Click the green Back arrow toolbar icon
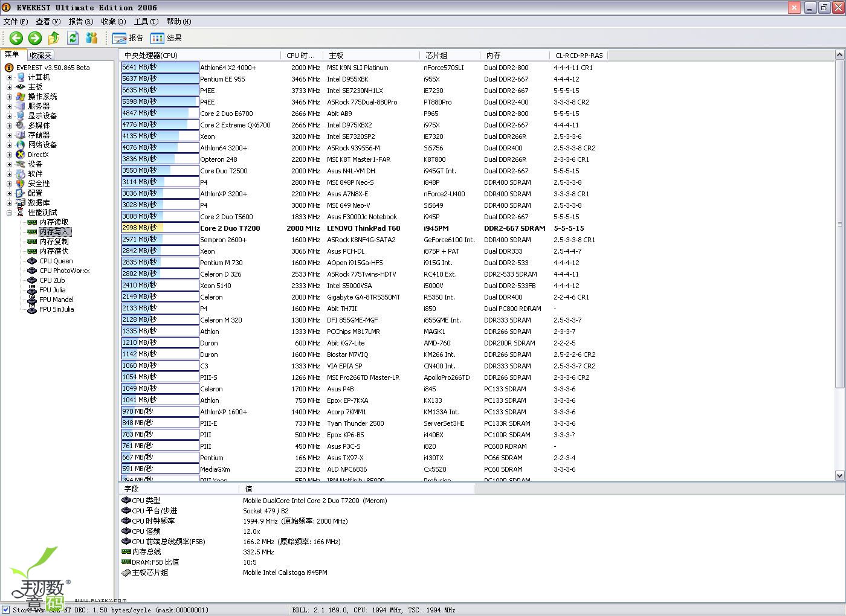 [x=16, y=38]
